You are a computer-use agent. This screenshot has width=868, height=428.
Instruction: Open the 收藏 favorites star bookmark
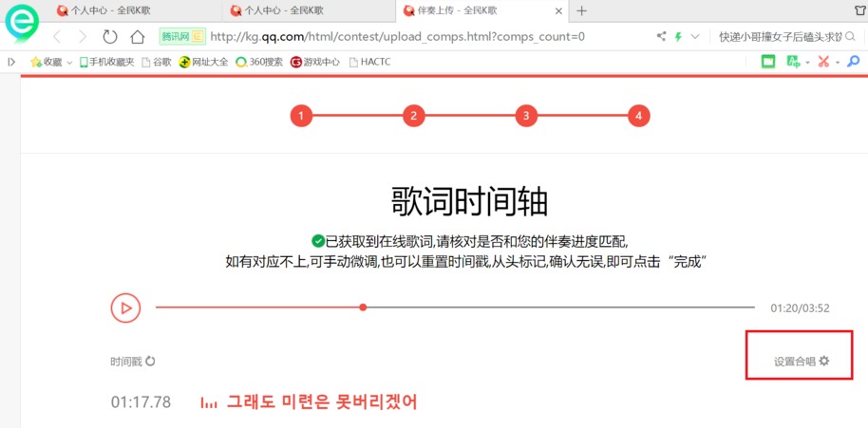click(x=46, y=62)
